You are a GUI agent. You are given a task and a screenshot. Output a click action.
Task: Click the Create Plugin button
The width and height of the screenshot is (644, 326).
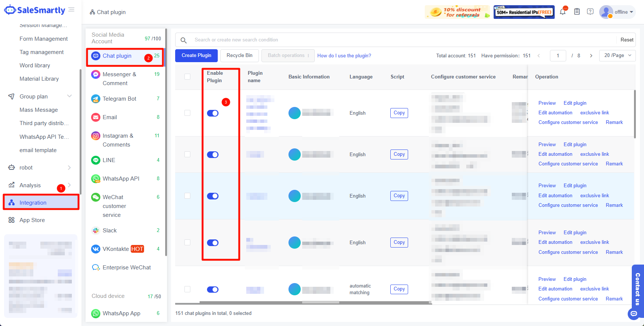click(196, 56)
